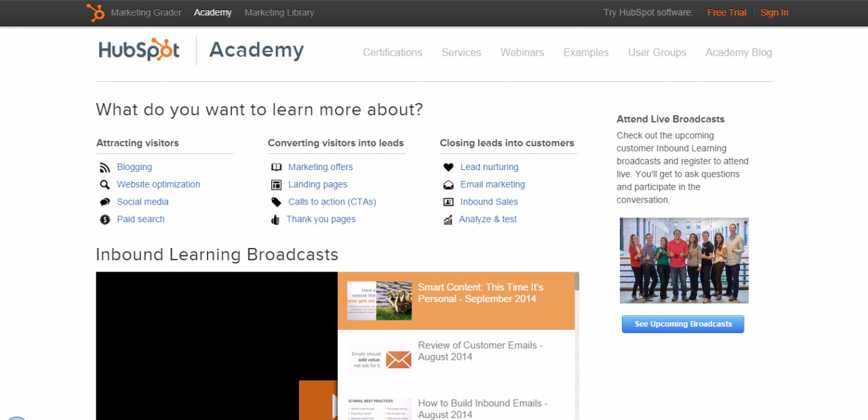Select the heart icon for Lead nurturing
Screen dimensions: 868x420
click(x=448, y=167)
